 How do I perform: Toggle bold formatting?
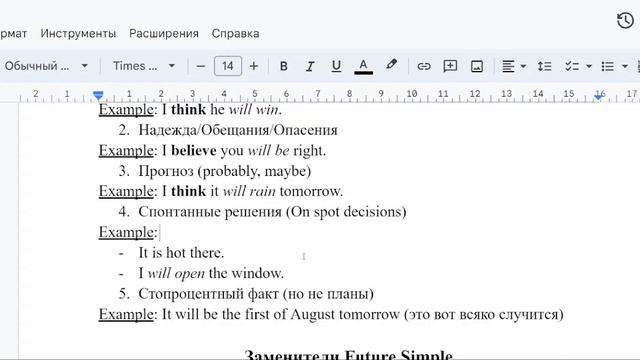[283, 66]
